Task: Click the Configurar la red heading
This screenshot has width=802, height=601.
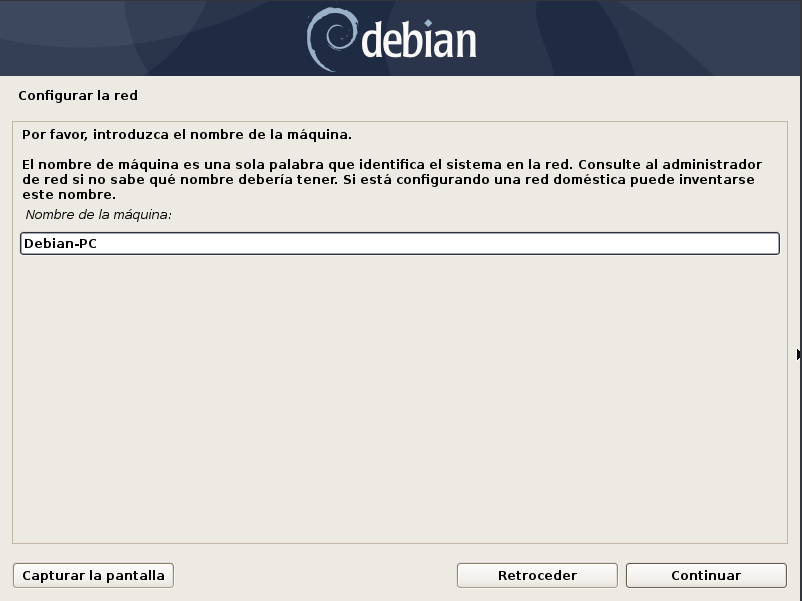Action: point(78,96)
